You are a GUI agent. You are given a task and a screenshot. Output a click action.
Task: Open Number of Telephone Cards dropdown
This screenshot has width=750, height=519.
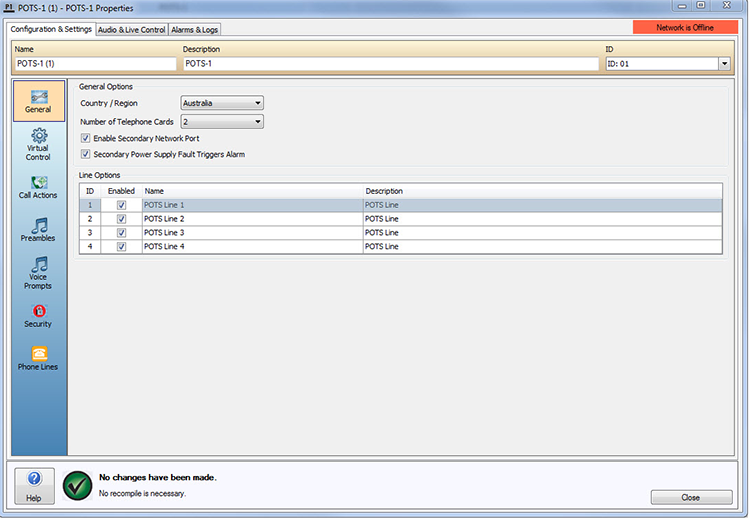[x=222, y=122]
